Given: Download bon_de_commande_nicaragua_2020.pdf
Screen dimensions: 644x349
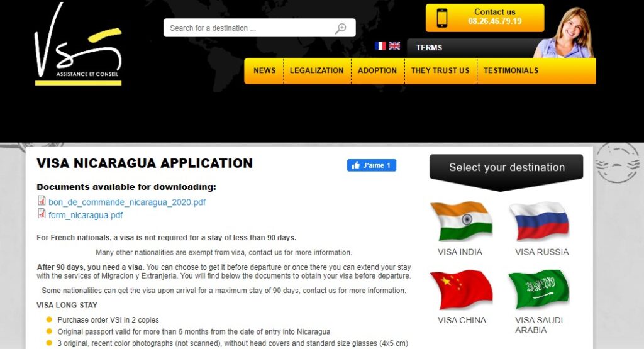Looking at the screenshot, I should pos(127,202).
